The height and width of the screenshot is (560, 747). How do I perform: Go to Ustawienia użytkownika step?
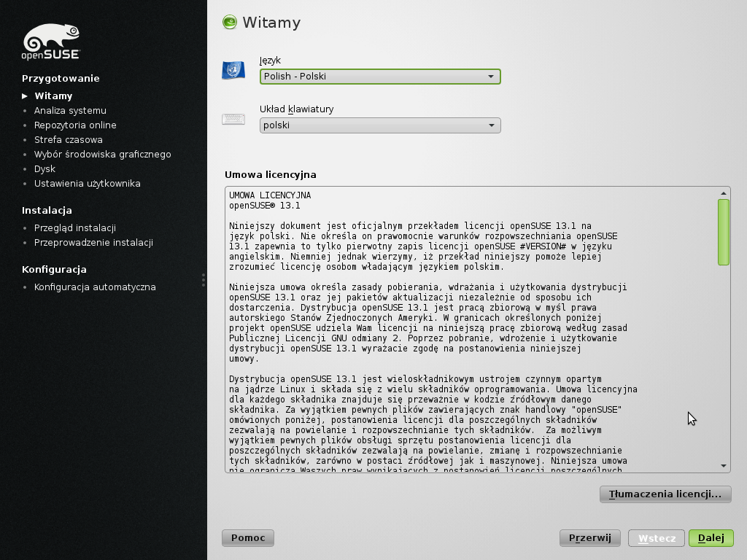(87, 184)
